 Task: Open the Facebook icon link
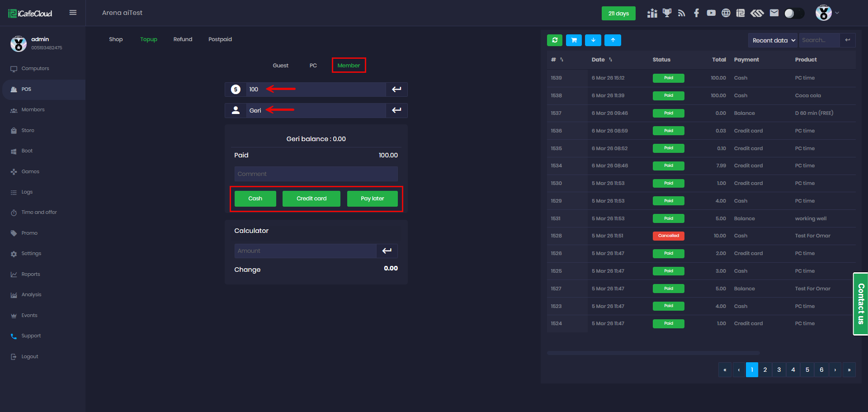coord(696,13)
